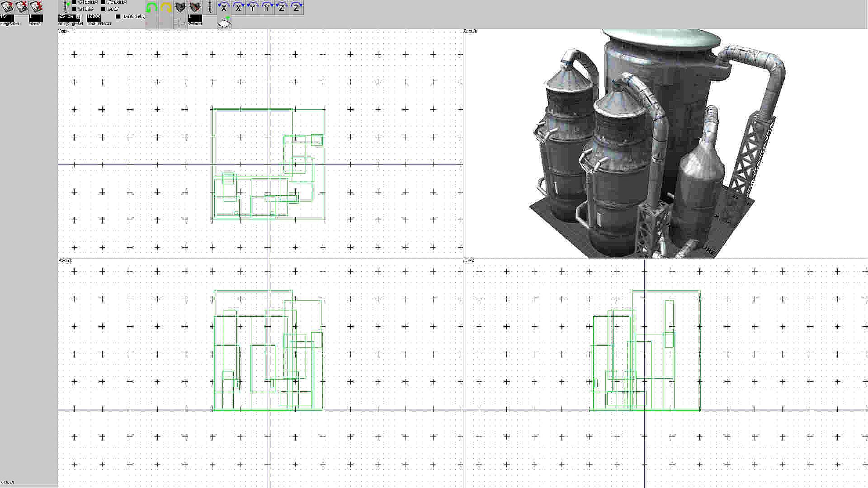Viewport: 868px width, 488px height.
Task: Click the degrees input field
Action: 7,17
